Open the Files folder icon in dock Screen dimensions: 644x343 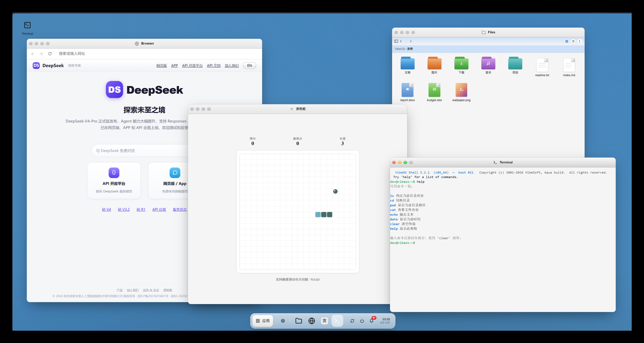299,321
